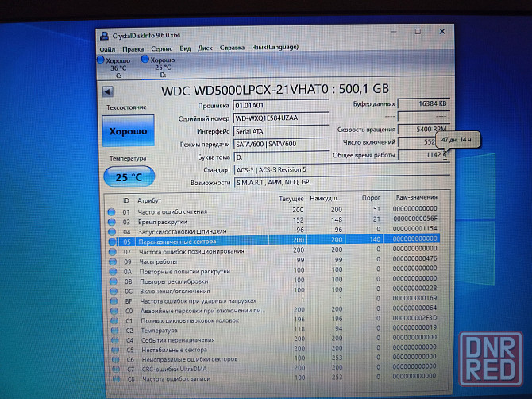Click the previous disk arrow button
The width and height of the screenshot is (532, 399).
tap(107, 91)
